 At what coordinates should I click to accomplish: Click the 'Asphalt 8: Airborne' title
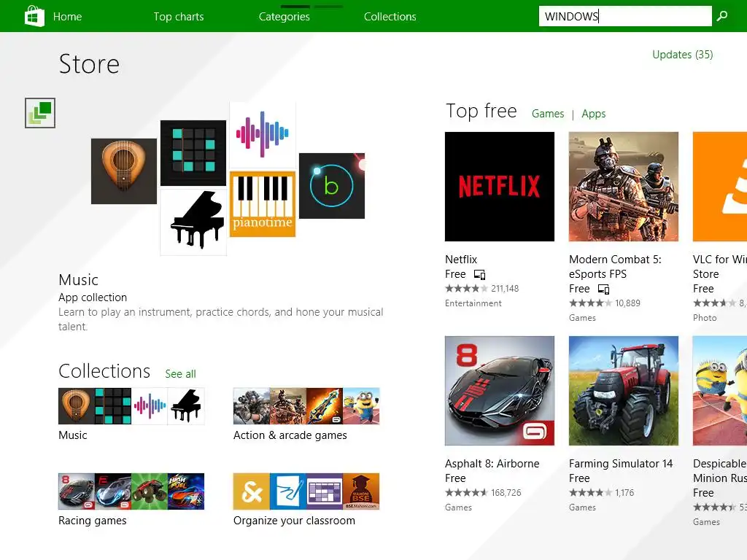[x=492, y=464]
